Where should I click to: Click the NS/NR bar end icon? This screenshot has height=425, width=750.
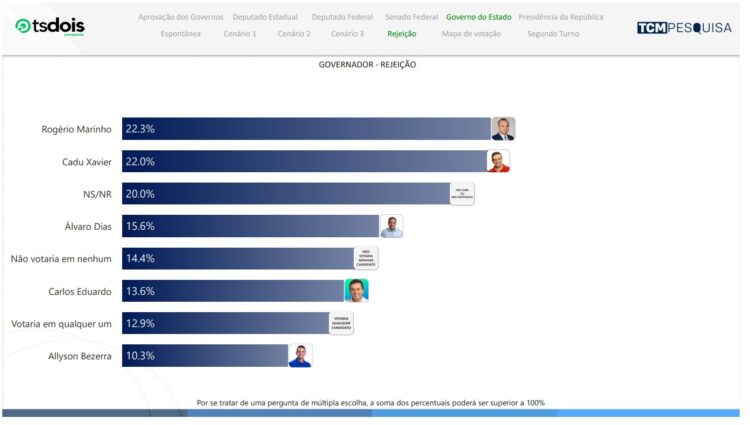point(462,194)
